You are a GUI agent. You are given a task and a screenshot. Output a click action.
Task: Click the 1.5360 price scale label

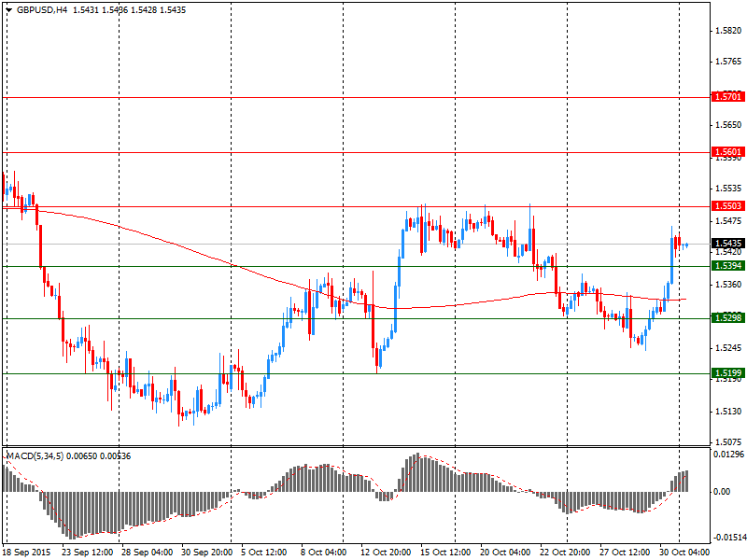coord(729,285)
